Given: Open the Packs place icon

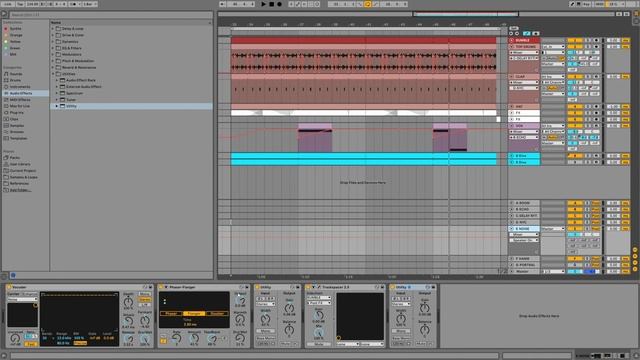Looking at the screenshot, I should coord(6,158).
